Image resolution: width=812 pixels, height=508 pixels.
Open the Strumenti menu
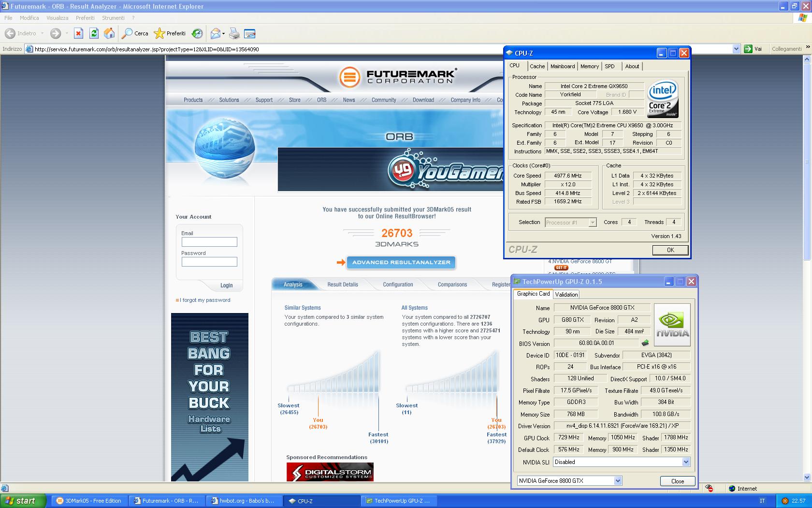point(113,18)
